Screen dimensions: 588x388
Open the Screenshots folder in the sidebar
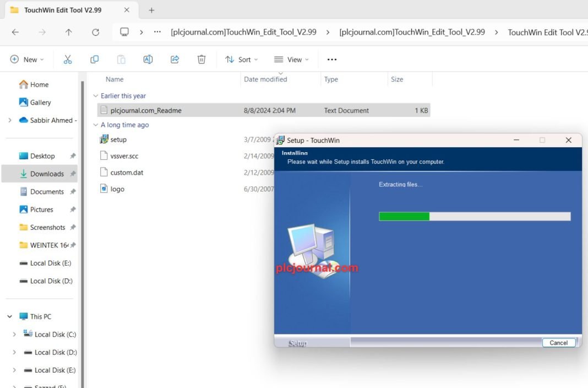47,227
